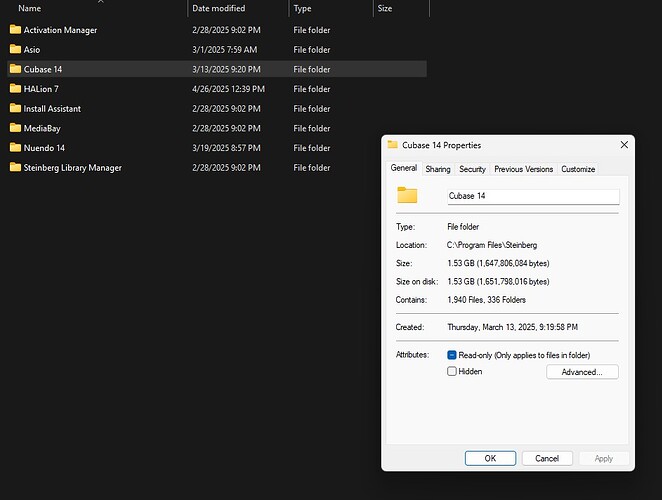Image resolution: width=662 pixels, height=500 pixels.
Task: Open the Advanced attributes dialog
Action: (x=582, y=372)
